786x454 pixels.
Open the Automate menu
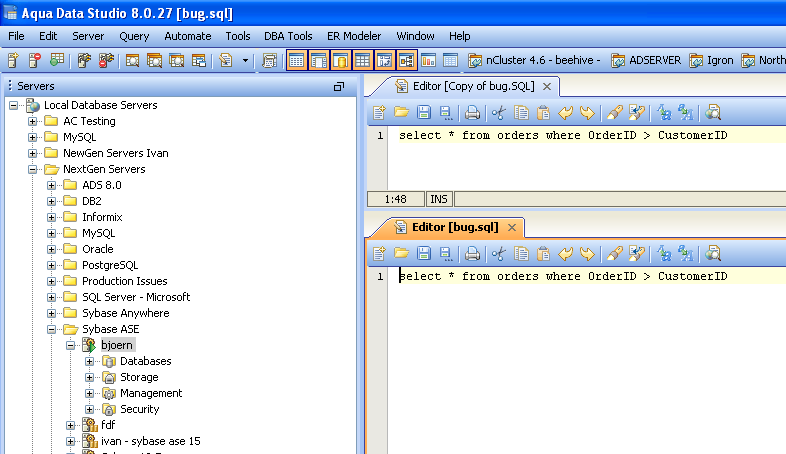tap(187, 36)
